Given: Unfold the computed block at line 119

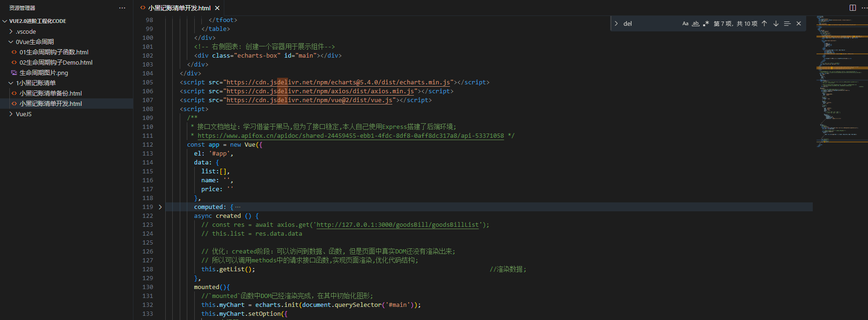Looking at the screenshot, I should click(x=160, y=207).
